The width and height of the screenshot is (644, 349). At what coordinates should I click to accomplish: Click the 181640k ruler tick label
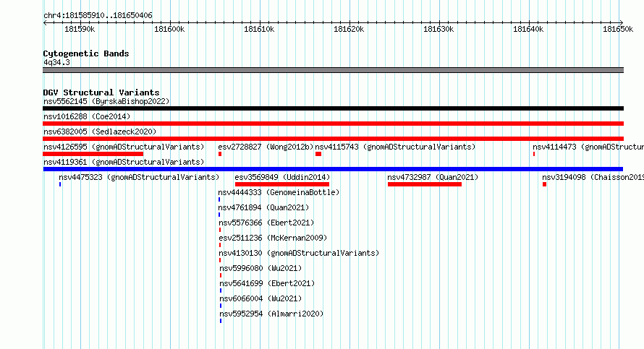(x=528, y=29)
